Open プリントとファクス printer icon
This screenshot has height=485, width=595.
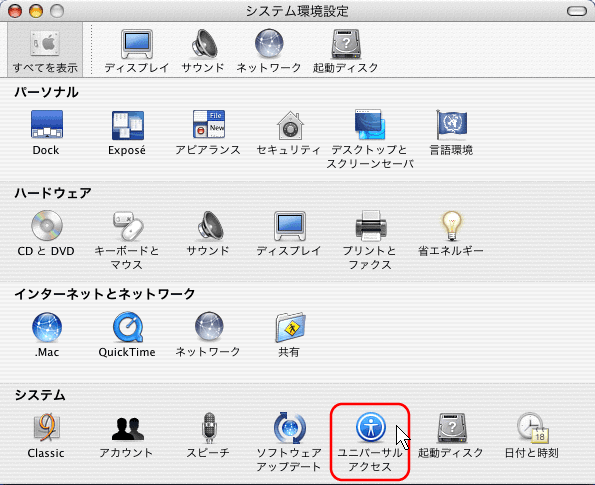pos(370,226)
